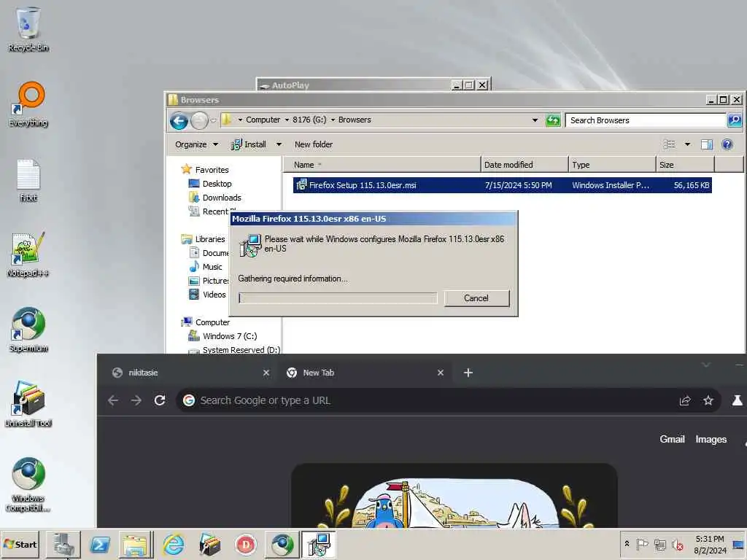Cancel the Firefox installer
This screenshot has height=560, width=747.
[x=476, y=298]
